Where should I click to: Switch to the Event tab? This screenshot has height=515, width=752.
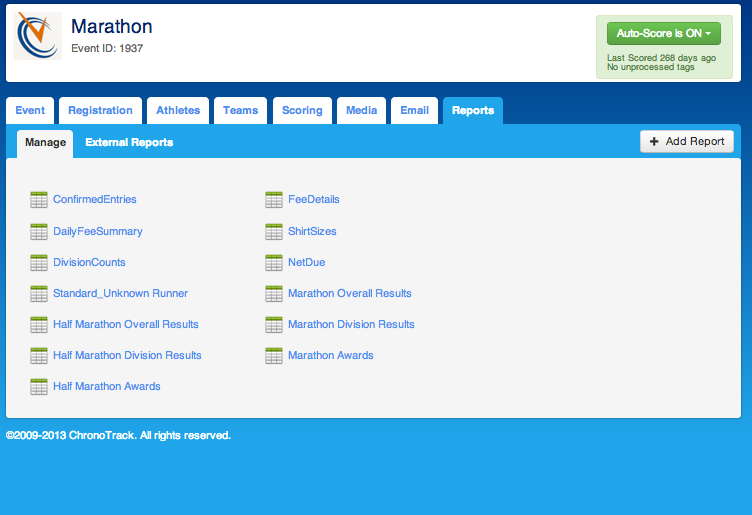point(30,111)
